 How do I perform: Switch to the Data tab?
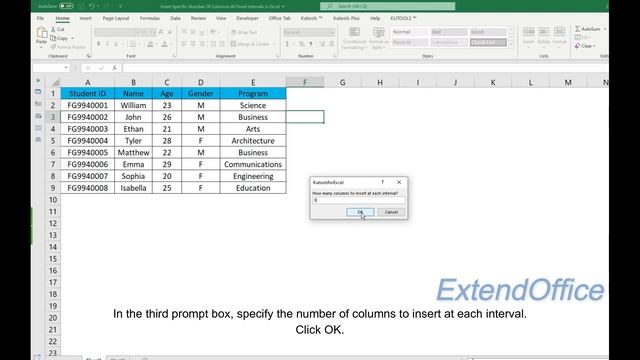tap(176, 18)
